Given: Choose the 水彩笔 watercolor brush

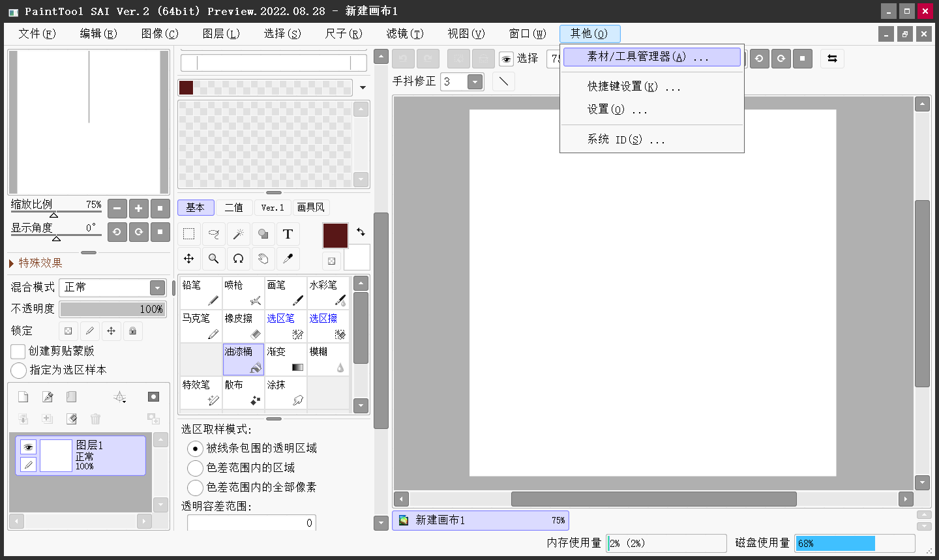Looking at the screenshot, I should point(328,293).
